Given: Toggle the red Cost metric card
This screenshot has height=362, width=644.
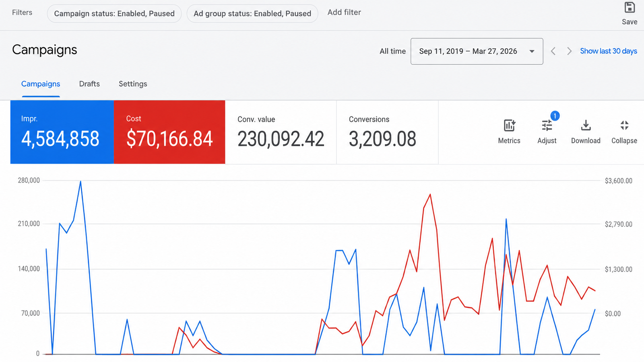Looking at the screenshot, I should pos(169,132).
